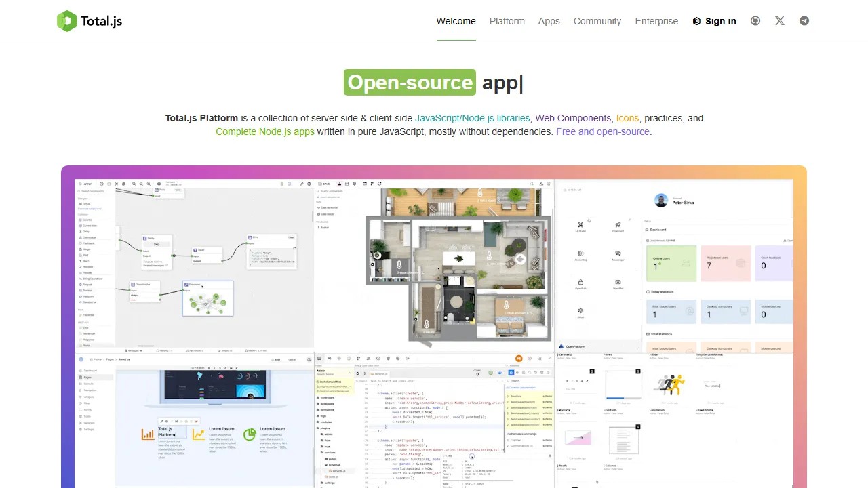Open the Icons link
The width and height of the screenshot is (868, 488).
627,118
